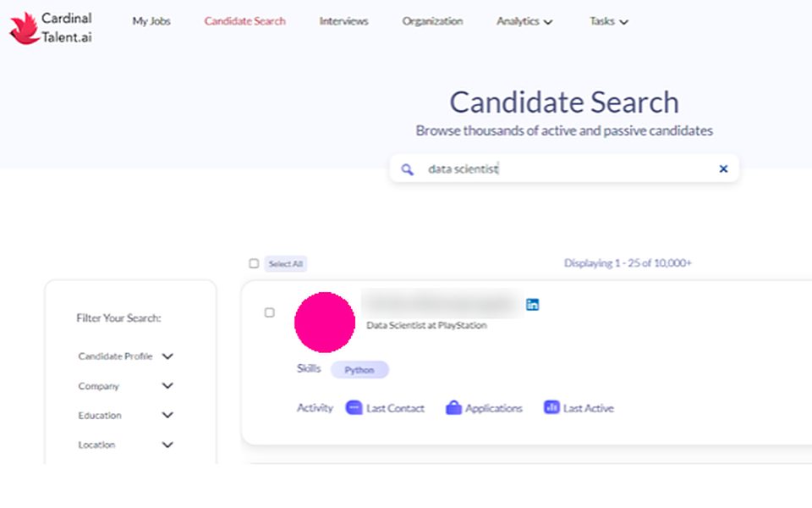Click the magnifier search icon
Viewport: 812px width, 508px height.
click(x=408, y=169)
